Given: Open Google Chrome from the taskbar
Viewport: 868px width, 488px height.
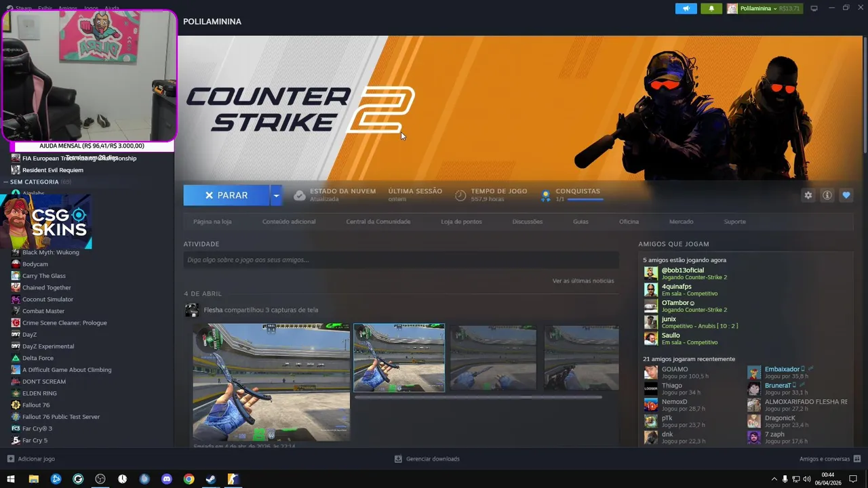Looking at the screenshot, I should pyautogui.click(x=189, y=479).
